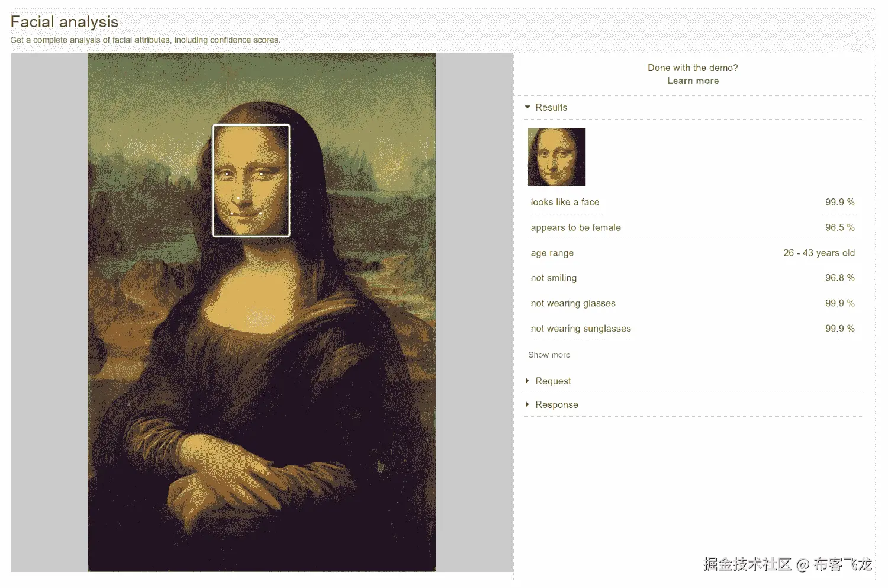Viewport: 888px width, 588px height.
Task: Click the facial attributes description subtitle
Action: 145,40
